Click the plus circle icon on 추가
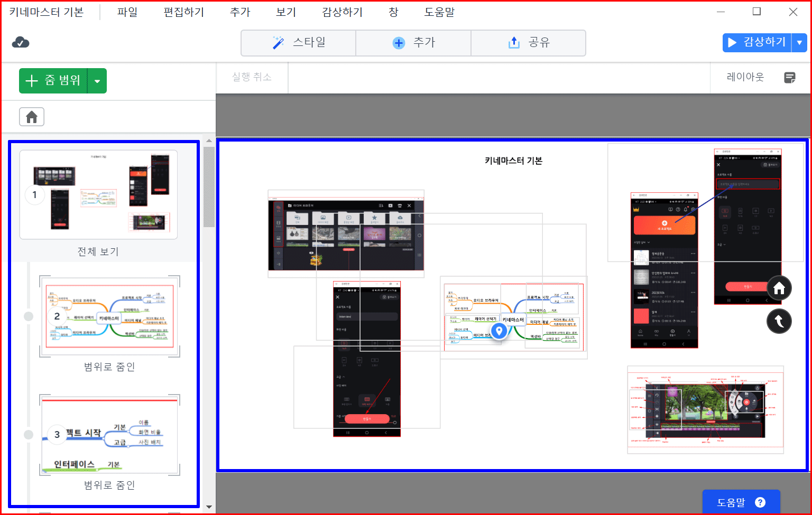 [x=399, y=43]
